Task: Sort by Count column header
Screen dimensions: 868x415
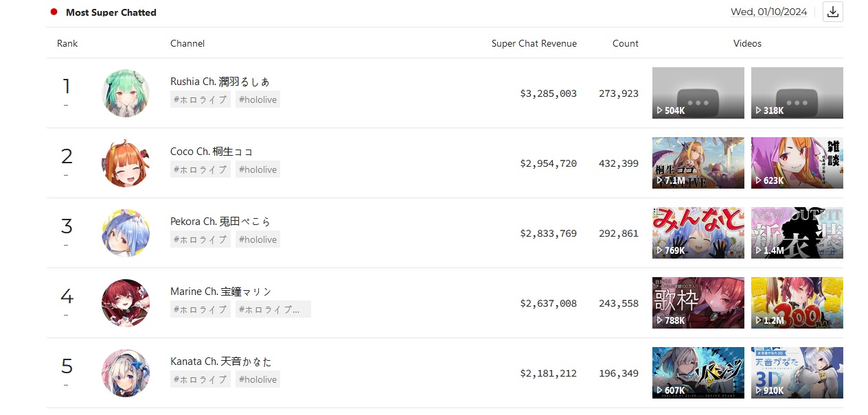Action: 625,43
